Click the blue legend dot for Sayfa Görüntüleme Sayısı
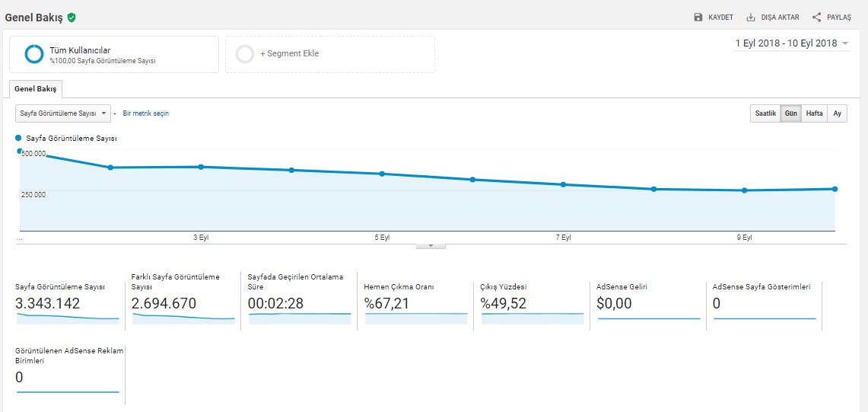The image size is (868, 412). 19,139
